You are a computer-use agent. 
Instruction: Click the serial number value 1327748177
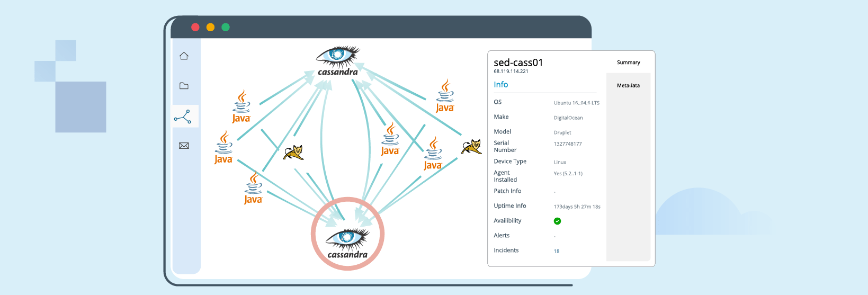click(x=568, y=144)
